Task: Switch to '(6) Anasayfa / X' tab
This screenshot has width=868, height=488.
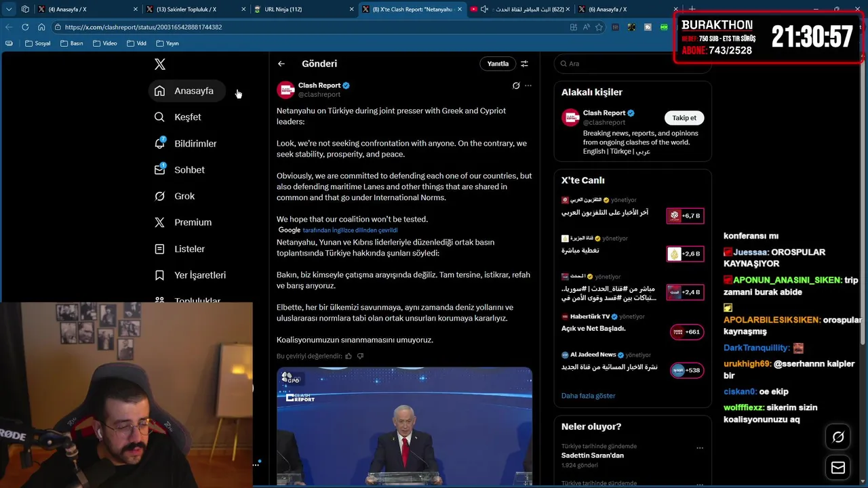Action: click(x=628, y=9)
